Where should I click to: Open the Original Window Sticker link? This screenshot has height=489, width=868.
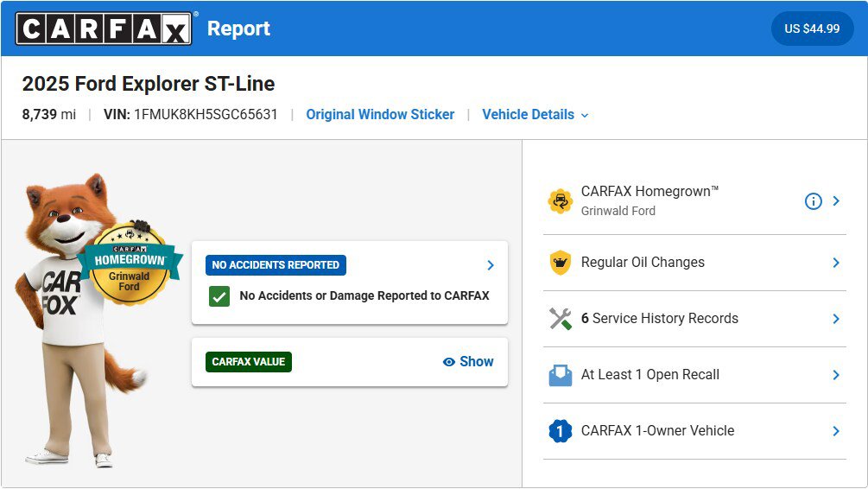coord(380,115)
